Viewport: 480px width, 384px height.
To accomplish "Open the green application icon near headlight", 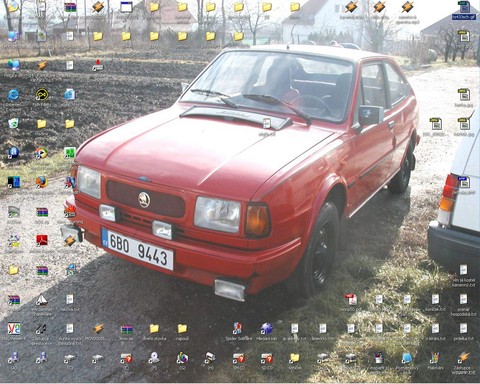I will [x=70, y=153].
